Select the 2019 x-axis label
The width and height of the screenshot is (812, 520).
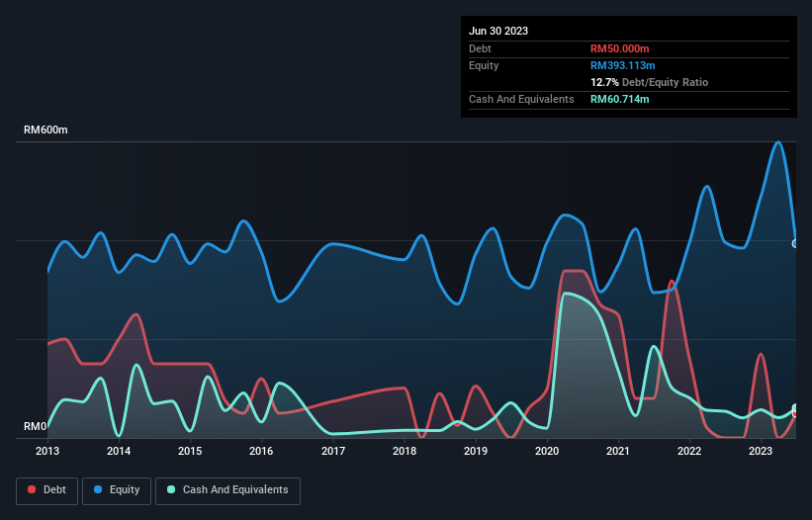pyautogui.click(x=476, y=451)
